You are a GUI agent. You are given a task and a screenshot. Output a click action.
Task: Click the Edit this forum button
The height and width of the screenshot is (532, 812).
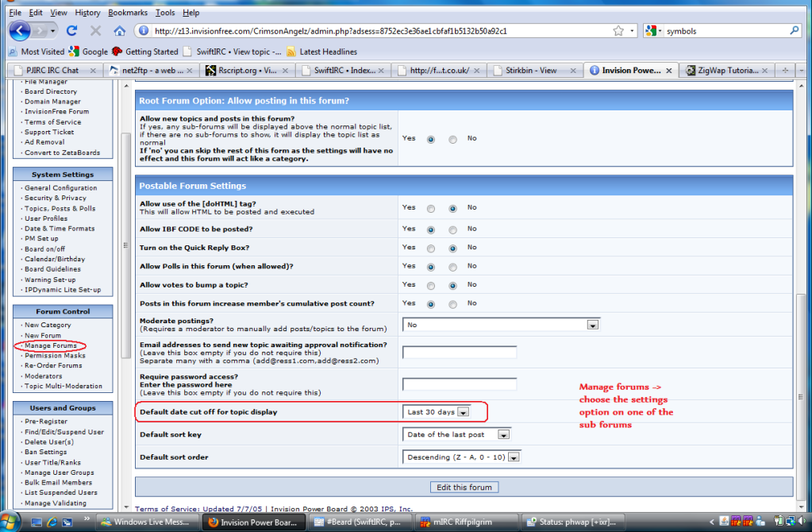pyautogui.click(x=464, y=487)
